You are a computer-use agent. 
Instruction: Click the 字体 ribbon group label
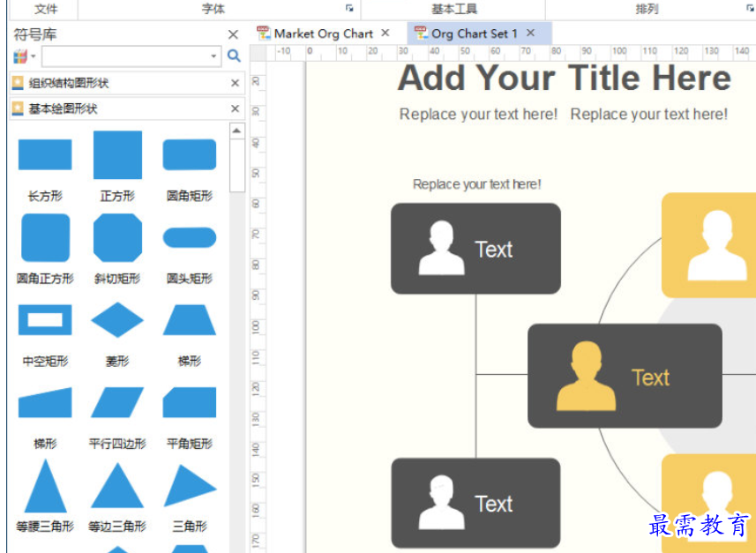pyautogui.click(x=213, y=9)
